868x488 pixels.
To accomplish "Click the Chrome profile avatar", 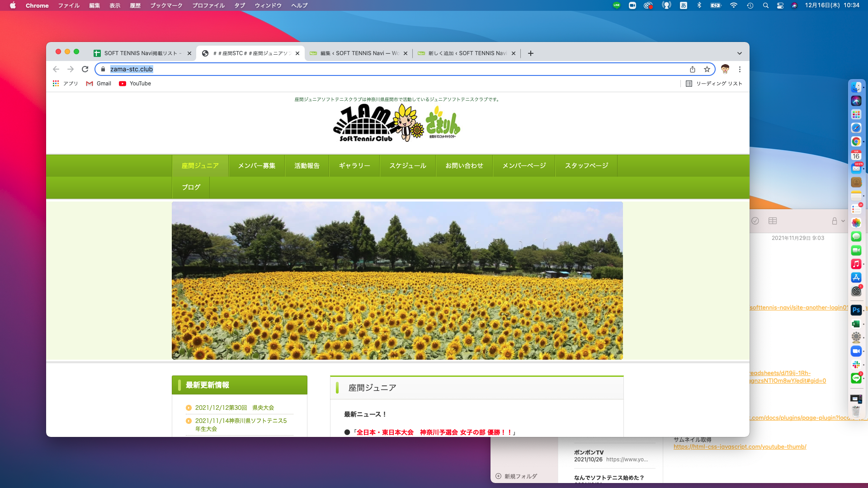I will coord(725,69).
